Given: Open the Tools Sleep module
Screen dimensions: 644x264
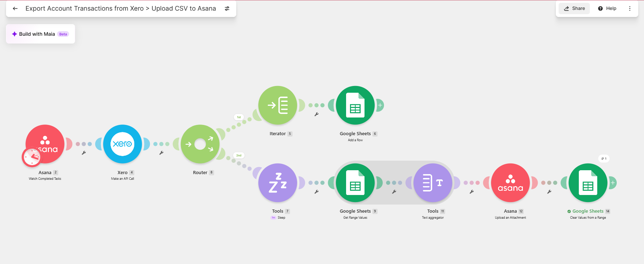Looking at the screenshot, I should 278,183.
